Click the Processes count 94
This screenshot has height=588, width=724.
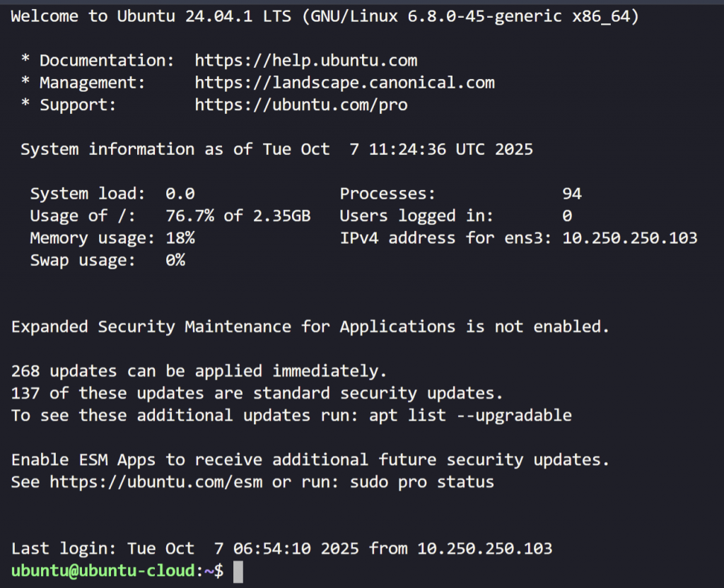571,194
